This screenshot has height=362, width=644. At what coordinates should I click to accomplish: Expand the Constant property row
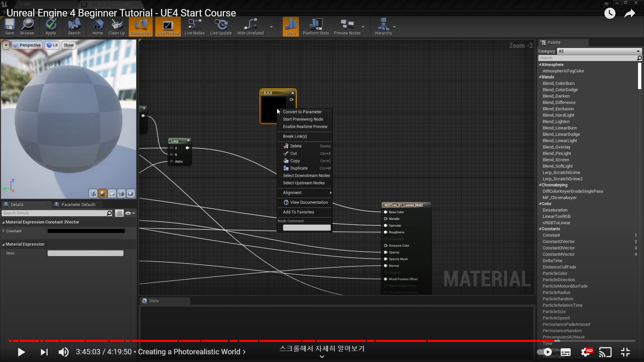click(x=4, y=231)
